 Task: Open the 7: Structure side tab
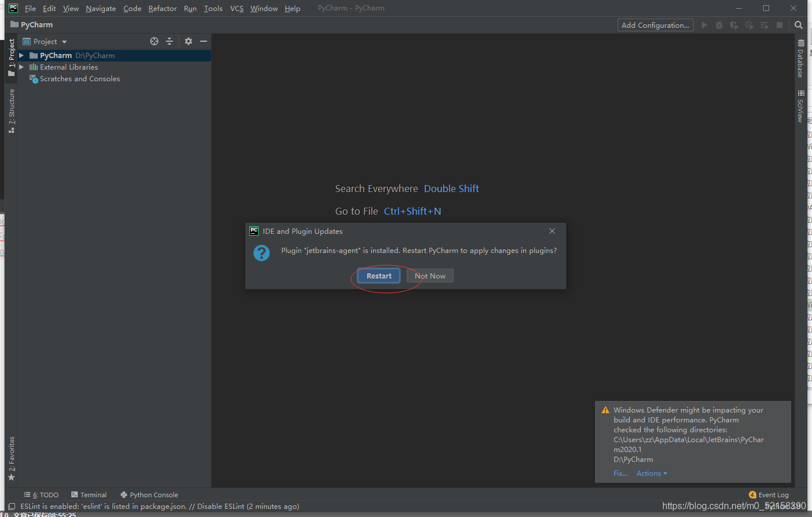11,111
